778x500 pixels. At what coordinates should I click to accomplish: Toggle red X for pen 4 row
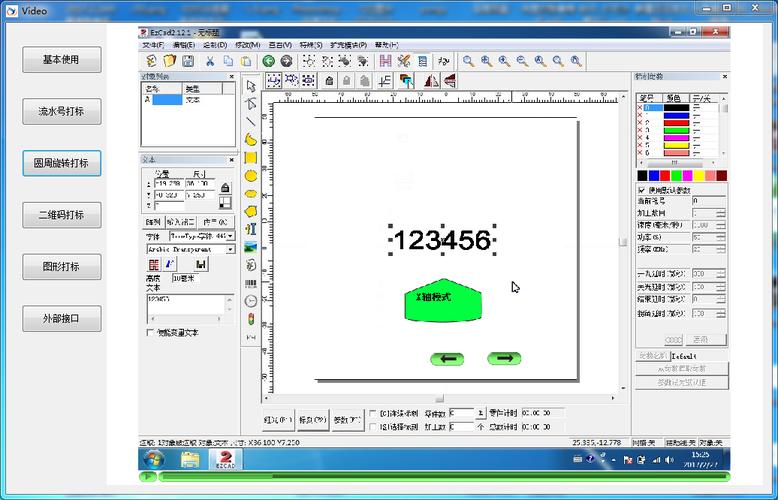[x=640, y=137]
